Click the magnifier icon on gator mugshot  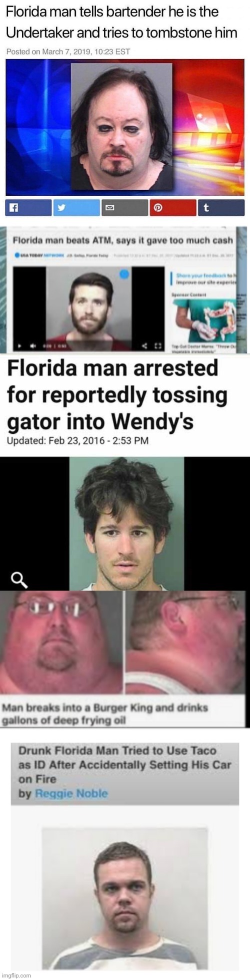pos(19,580)
